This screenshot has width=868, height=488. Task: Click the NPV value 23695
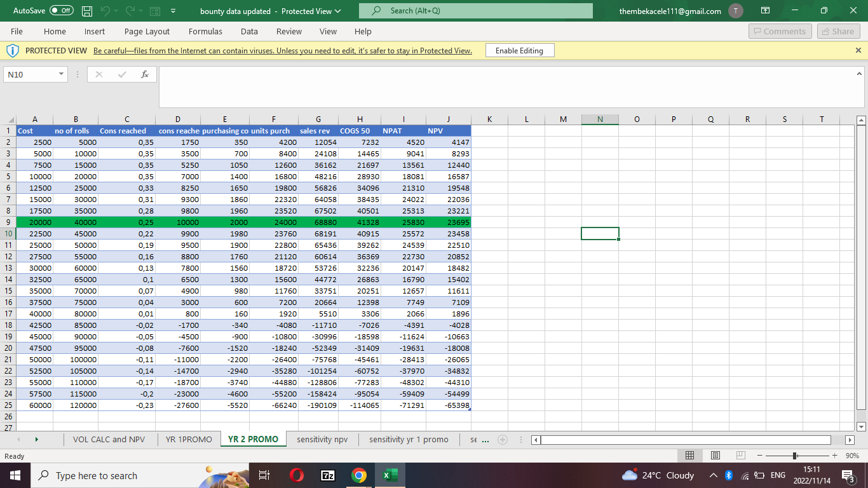click(x=449, y=222)
